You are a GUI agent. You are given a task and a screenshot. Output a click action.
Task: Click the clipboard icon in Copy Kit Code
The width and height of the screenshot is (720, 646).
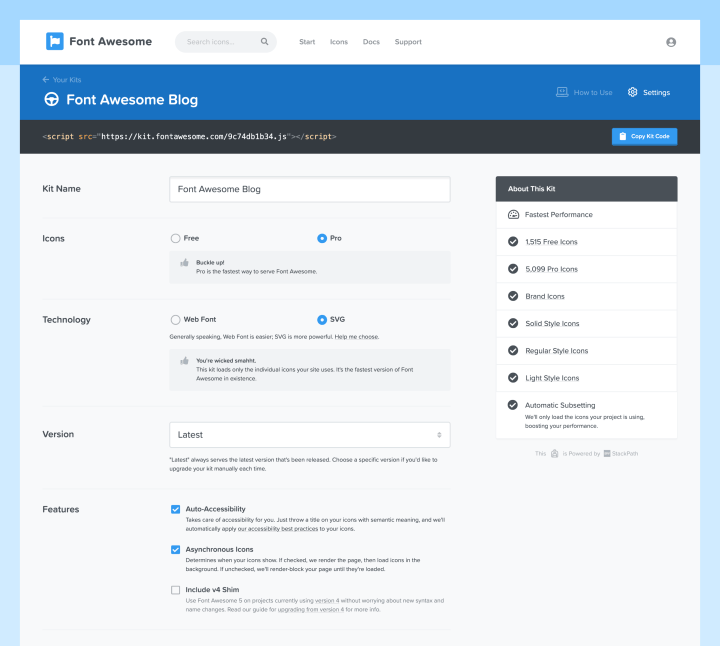coord(623,136)
